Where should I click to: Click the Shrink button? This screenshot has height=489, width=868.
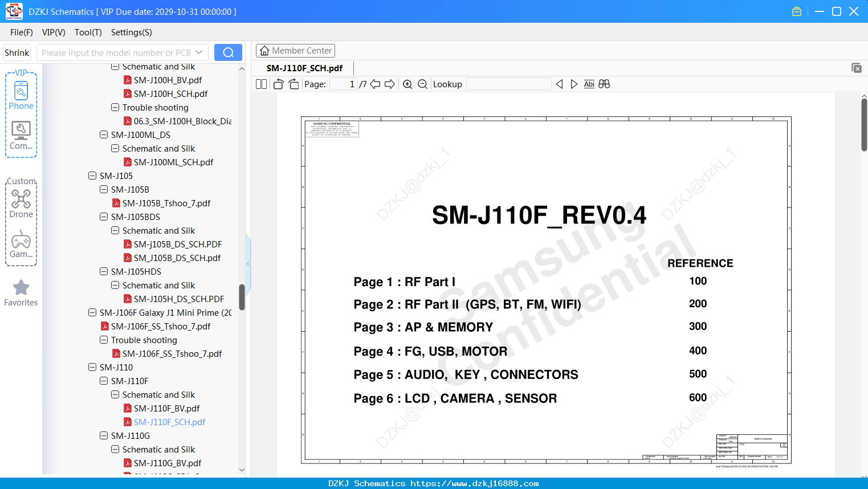pos(17,52)
